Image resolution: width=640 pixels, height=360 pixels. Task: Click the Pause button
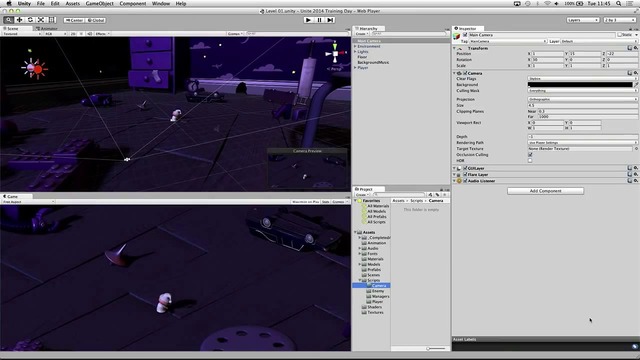tap(319, 20)
